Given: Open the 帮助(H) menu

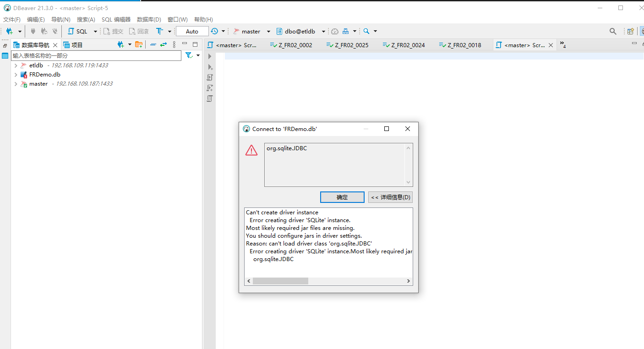Looking at the screenshot, I should (203, 20).
